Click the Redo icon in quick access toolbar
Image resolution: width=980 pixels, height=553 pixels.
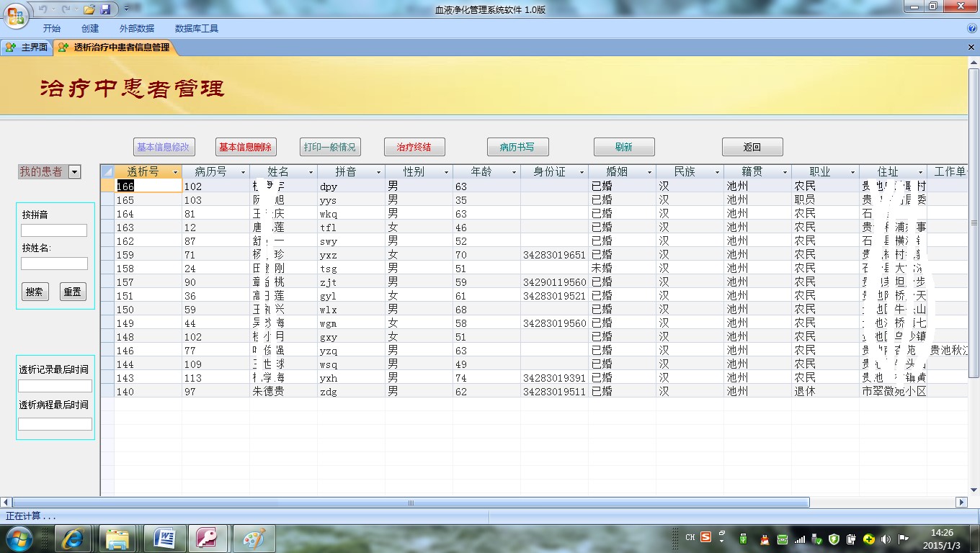66,9
